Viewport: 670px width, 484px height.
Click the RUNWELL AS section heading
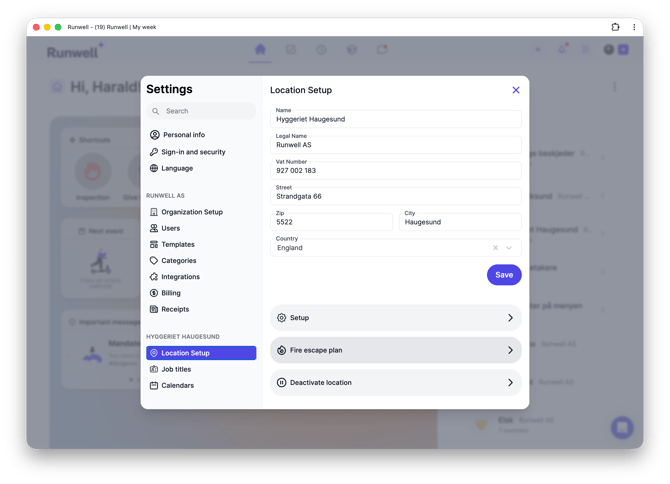click(x=165, y=196)
